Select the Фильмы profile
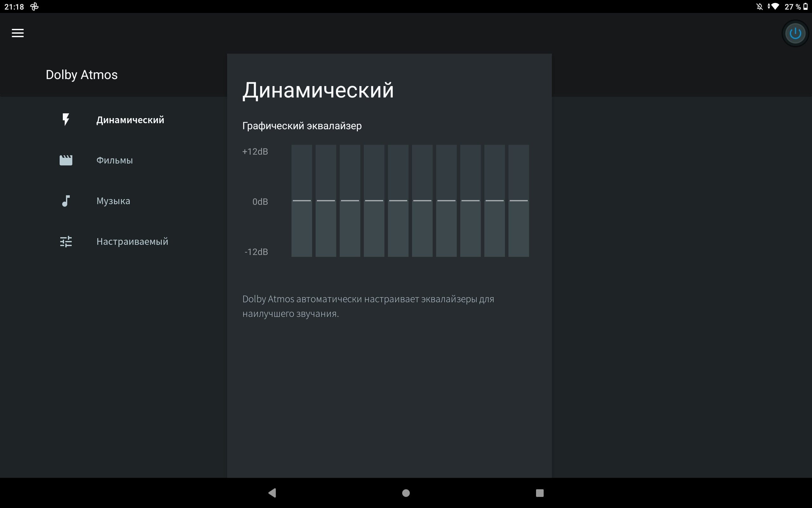This screenshot has height=508, width=812. click(115, 160)
